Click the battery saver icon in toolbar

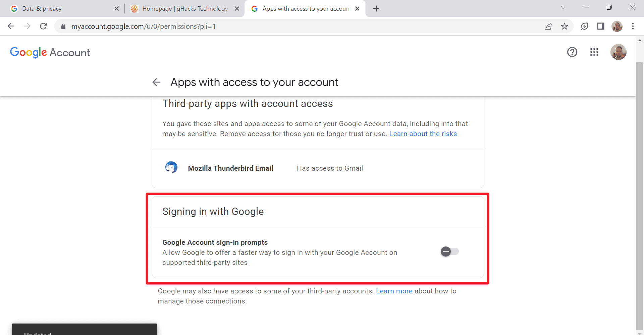click(x=585, y=26)
